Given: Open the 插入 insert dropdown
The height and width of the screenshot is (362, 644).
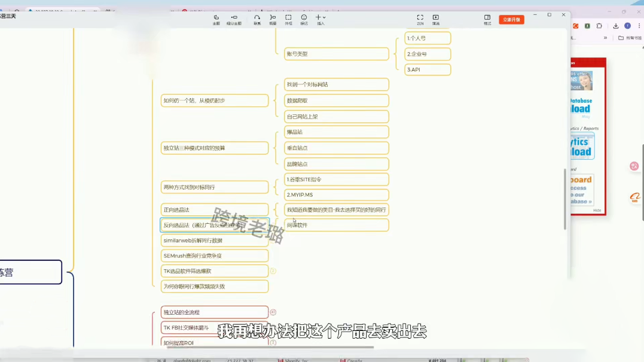Looking at the screenshot, I should pos(321,19).
